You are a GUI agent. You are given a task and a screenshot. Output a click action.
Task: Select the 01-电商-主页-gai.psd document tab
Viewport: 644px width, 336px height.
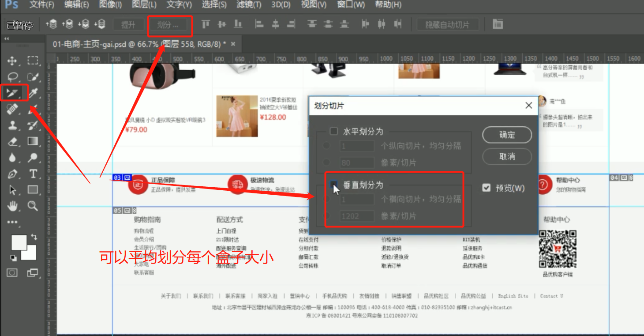[139, 44]
